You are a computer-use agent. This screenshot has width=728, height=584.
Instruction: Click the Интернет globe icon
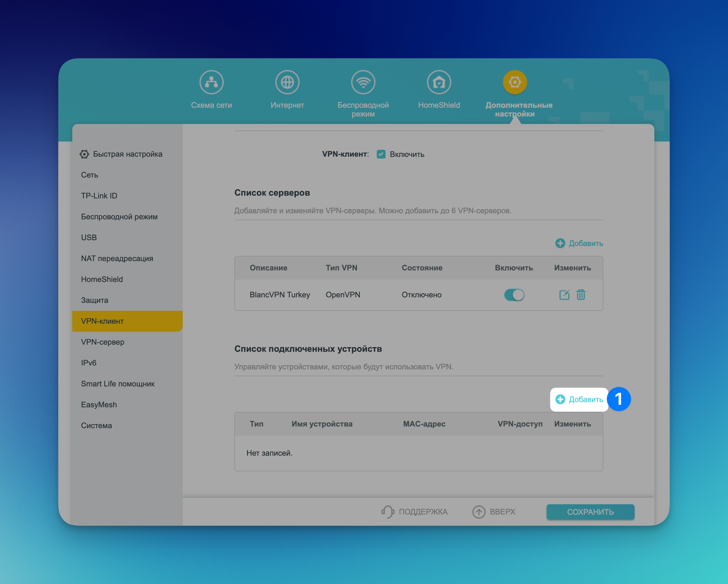(x=287, y=82)
